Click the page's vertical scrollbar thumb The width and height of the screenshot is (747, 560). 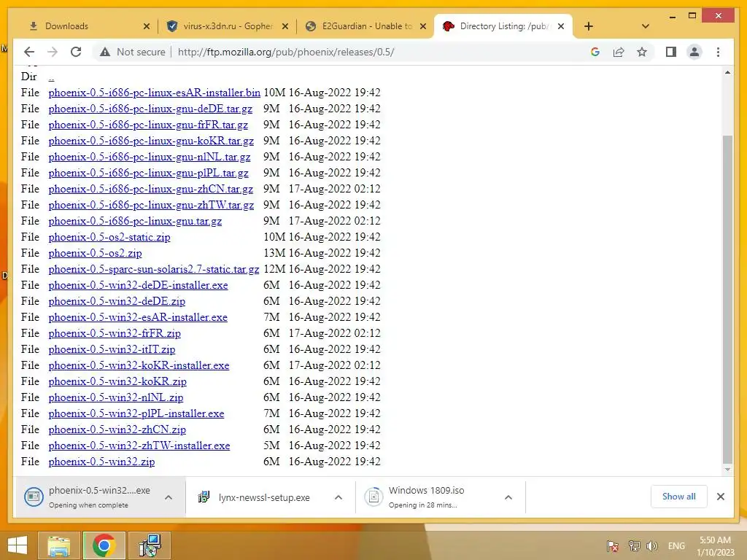[x=727, y=299]
